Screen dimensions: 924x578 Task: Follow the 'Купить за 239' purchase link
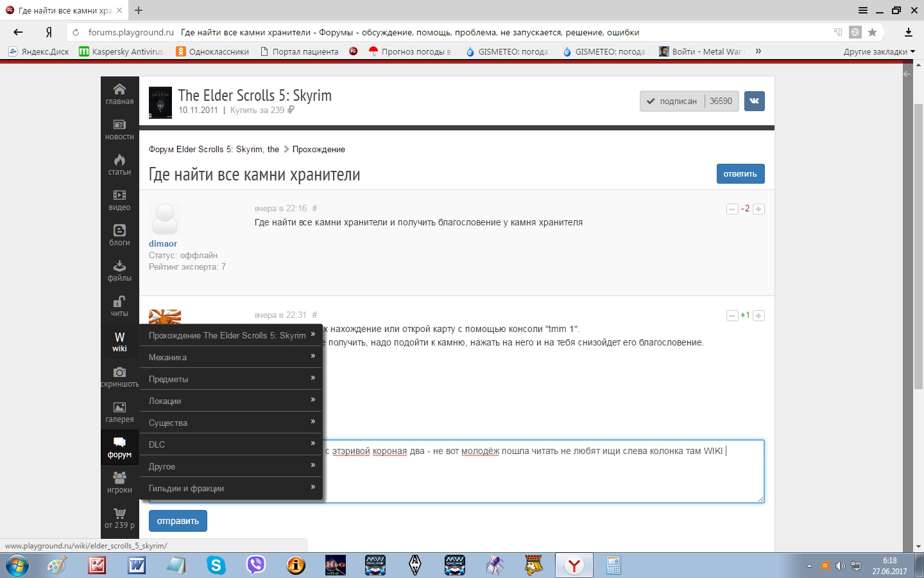click(262, 110)
